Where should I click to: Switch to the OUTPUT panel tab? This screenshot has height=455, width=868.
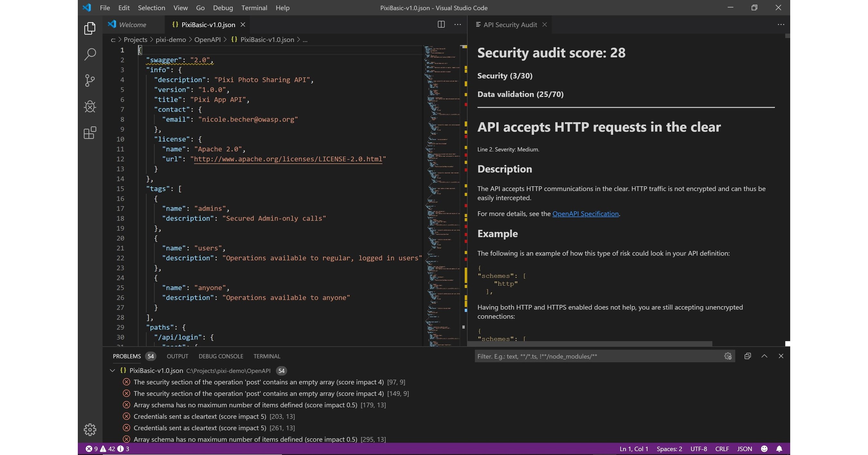coord(177,356)
